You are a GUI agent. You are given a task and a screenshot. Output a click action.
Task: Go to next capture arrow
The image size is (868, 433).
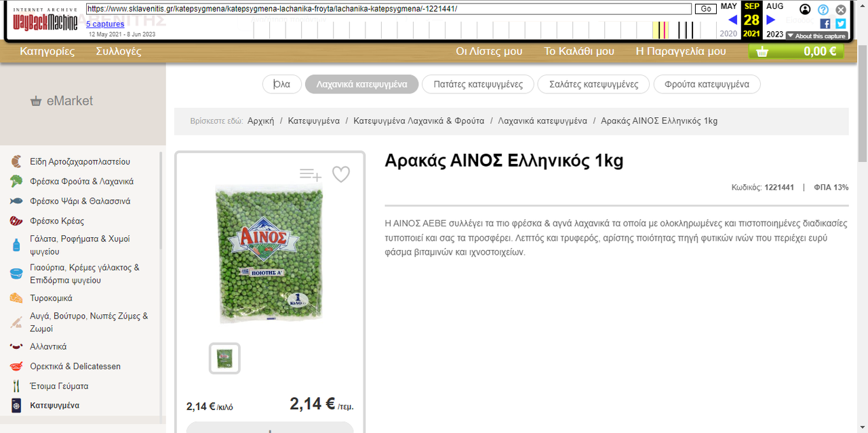[x=770, y=20]
